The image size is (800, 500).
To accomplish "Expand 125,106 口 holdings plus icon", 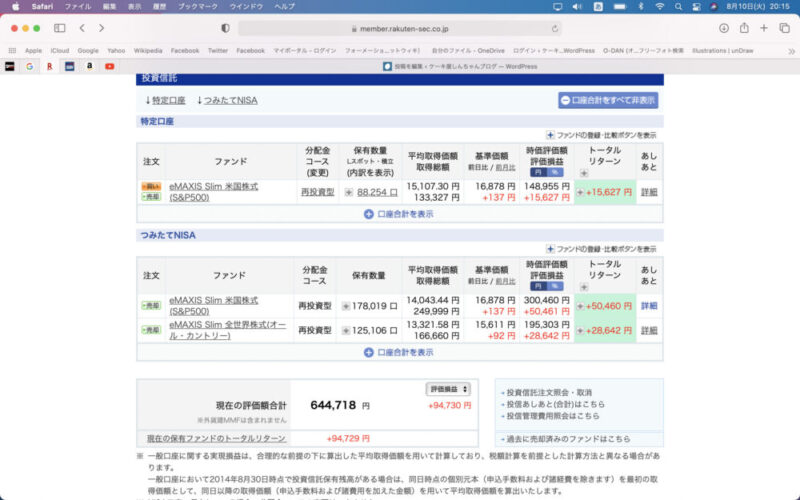I will pos(346,331).
